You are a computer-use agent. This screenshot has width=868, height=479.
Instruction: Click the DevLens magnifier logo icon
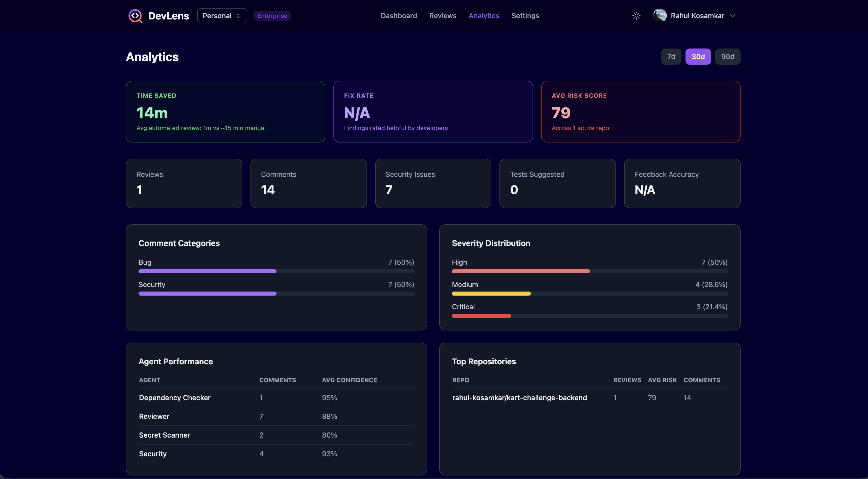click(x=135, y=16)
